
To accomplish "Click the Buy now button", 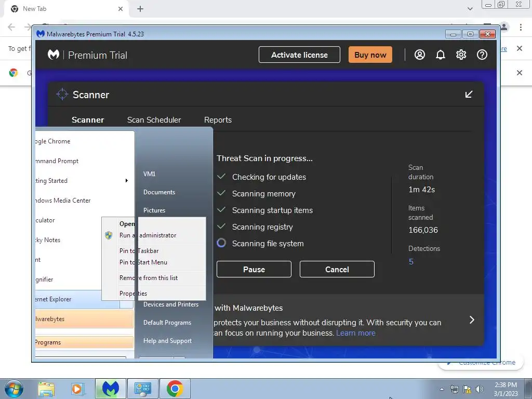I will (x=370, y=55).
